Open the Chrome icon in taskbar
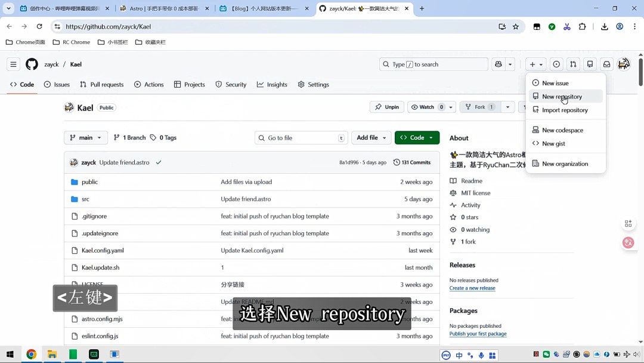Screen dimensions: 644x363 (31, 355)
